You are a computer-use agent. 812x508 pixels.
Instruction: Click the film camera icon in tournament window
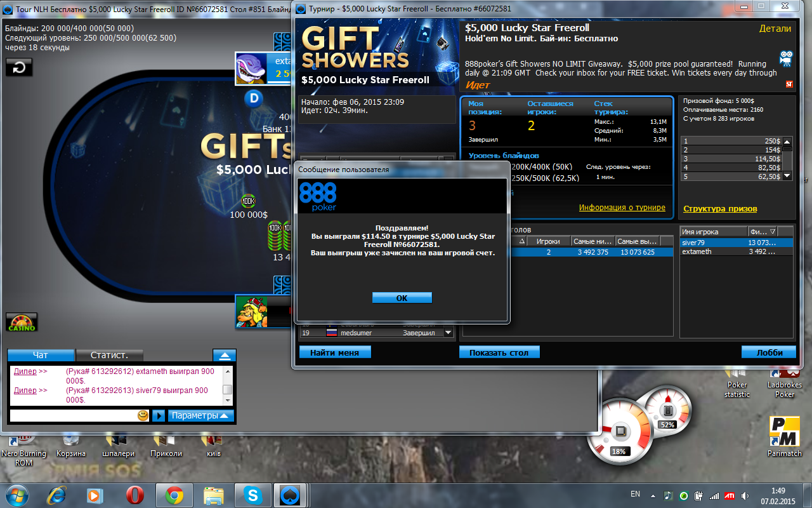(x=787, y=59)
